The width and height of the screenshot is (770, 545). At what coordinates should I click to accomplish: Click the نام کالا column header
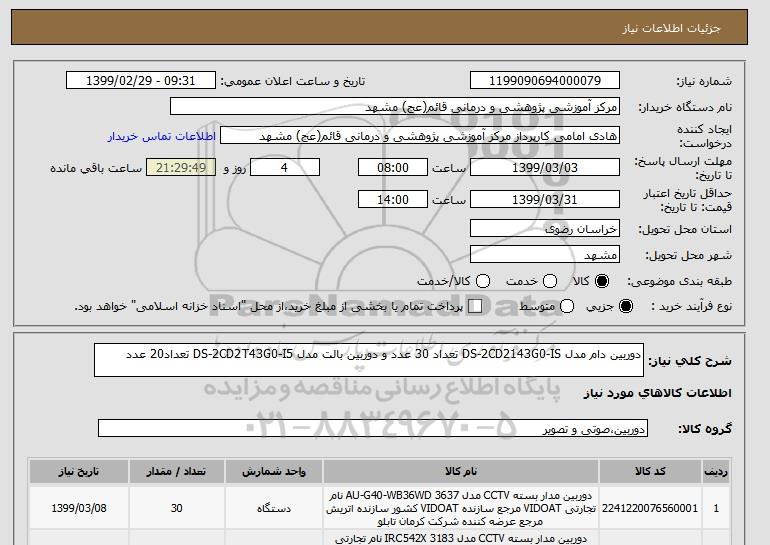pos(461,471)
